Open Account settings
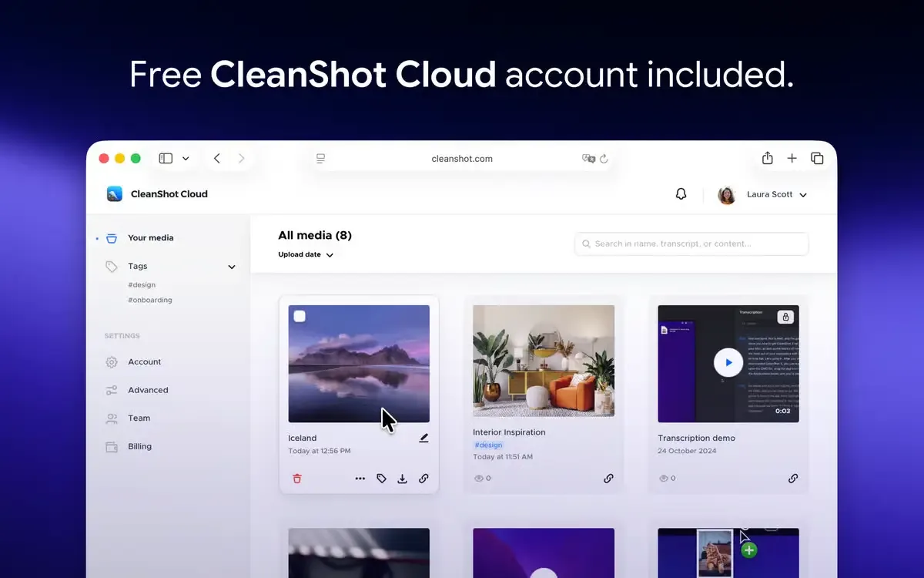Image resolution: width=924 pixels, height=578 pixels. click(133, 361)
